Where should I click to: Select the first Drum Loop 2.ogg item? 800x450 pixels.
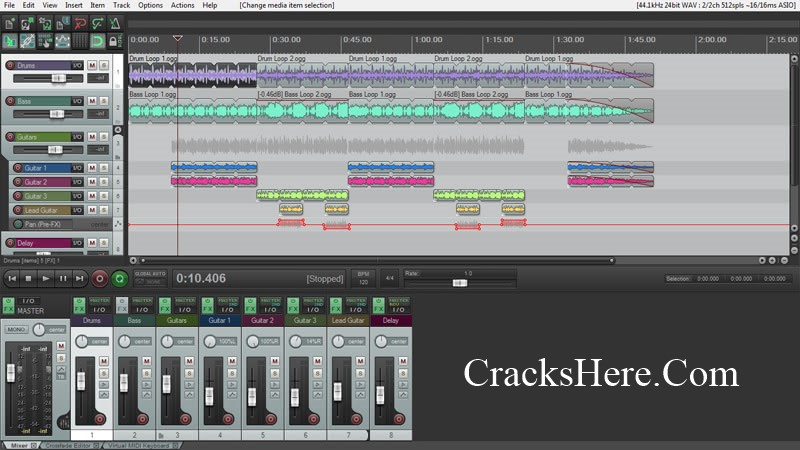(x=302, y=75)
